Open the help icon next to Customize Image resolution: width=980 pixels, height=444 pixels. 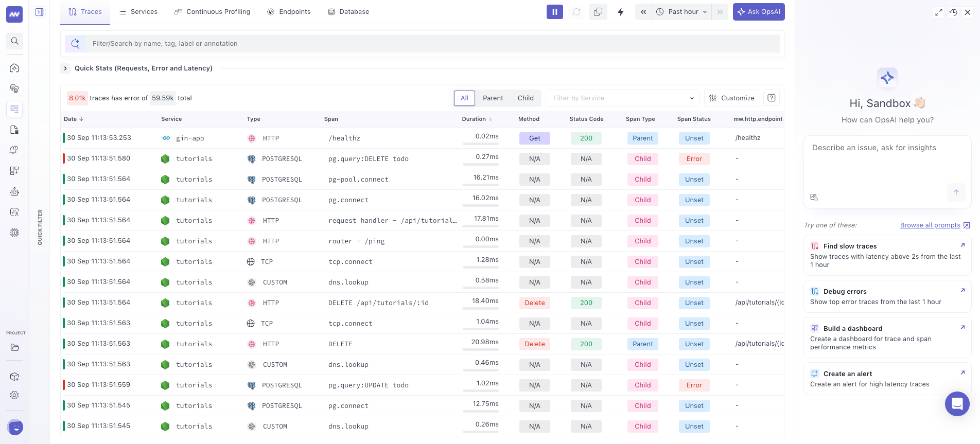(x=772, y=98)
